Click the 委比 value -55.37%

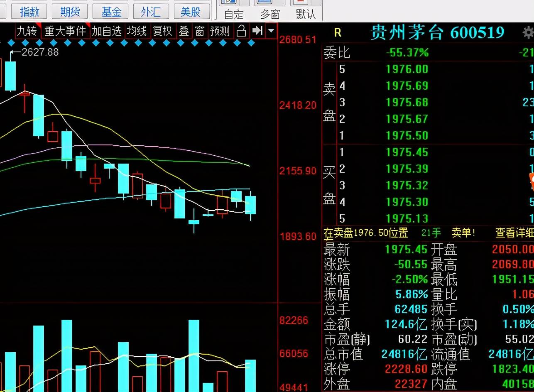[407, 53]
